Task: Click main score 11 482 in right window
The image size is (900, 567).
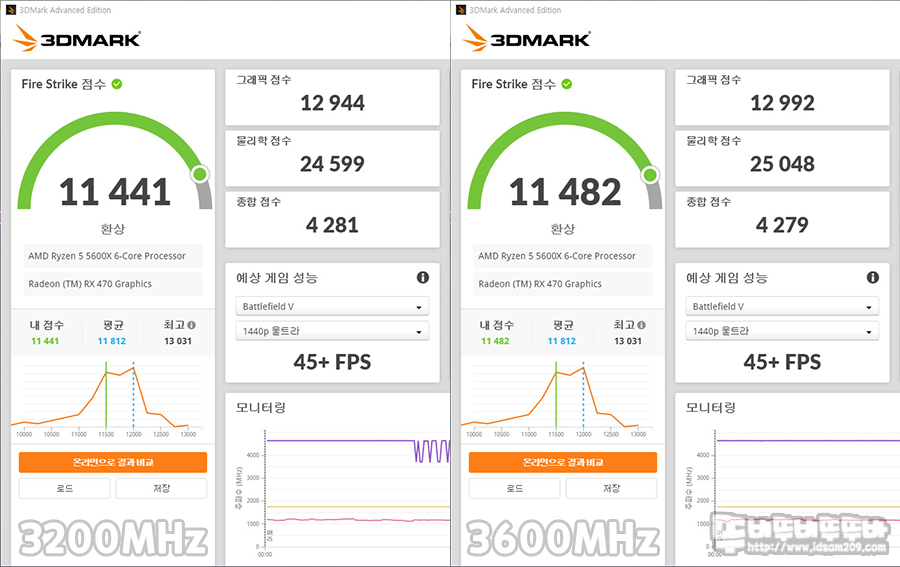Action: click(565, 192)
